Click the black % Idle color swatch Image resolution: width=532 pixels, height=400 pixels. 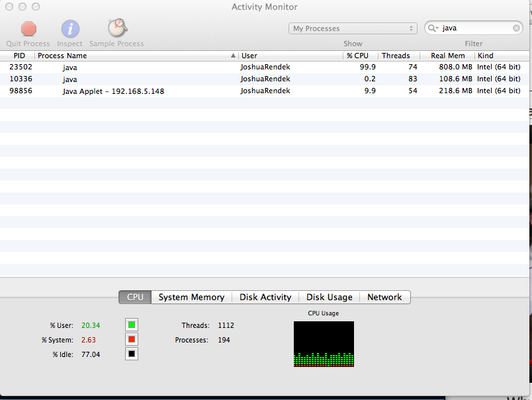[132, 354]
